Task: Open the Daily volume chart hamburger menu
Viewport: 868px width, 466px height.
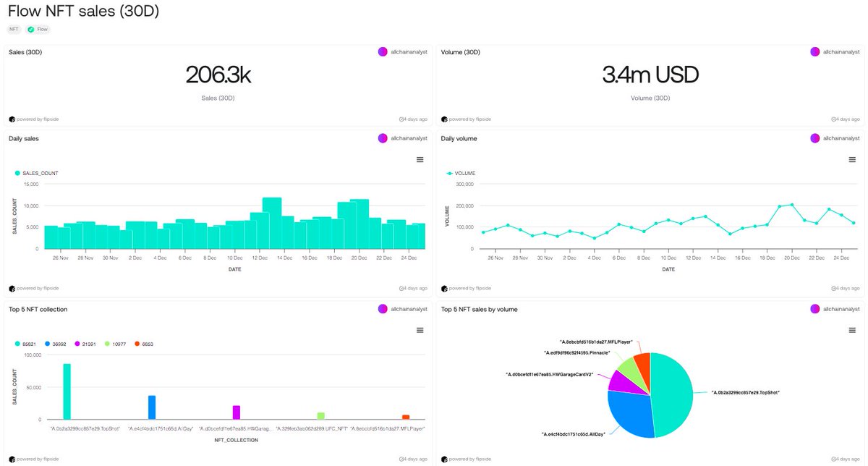Action: [x=851, y=160]
